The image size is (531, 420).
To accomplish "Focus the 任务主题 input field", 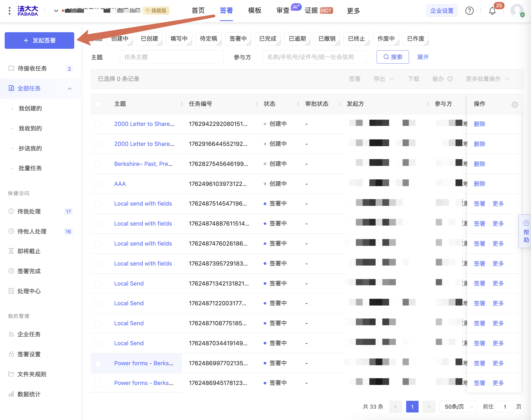I will coord(172,57).
